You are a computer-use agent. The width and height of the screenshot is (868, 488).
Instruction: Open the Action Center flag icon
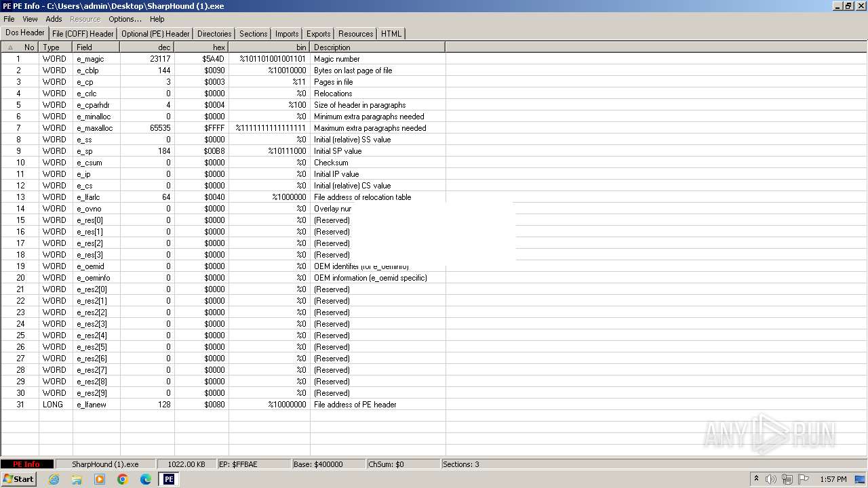tap(804, 479)
